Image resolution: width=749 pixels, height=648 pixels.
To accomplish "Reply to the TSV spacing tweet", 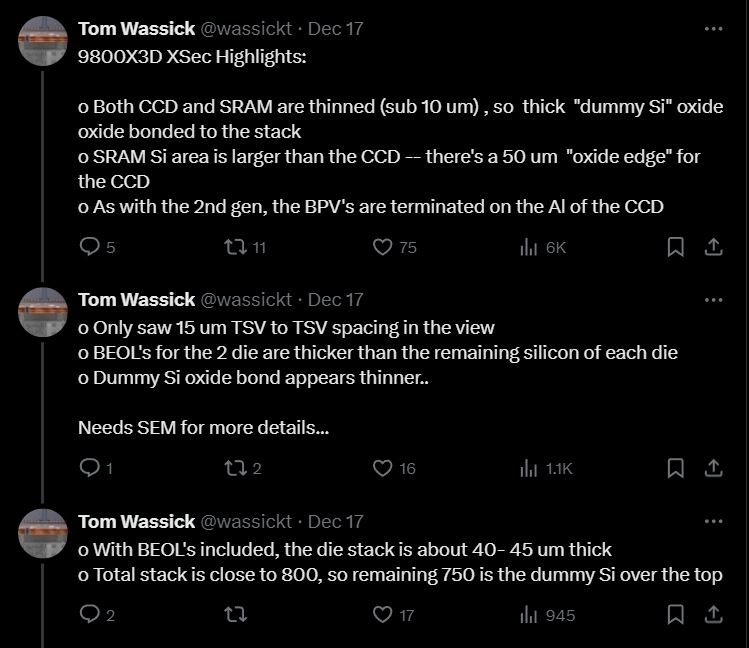I will pos(90,468).
